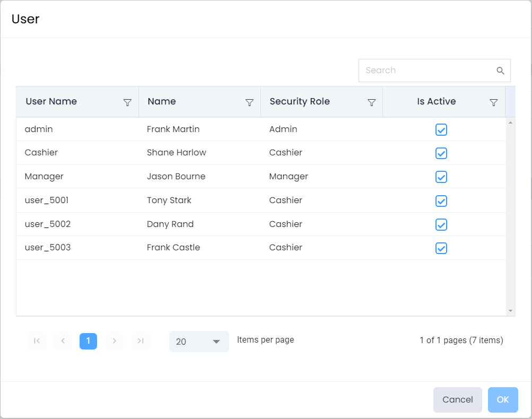Click the Cancel button

(457, 400)
